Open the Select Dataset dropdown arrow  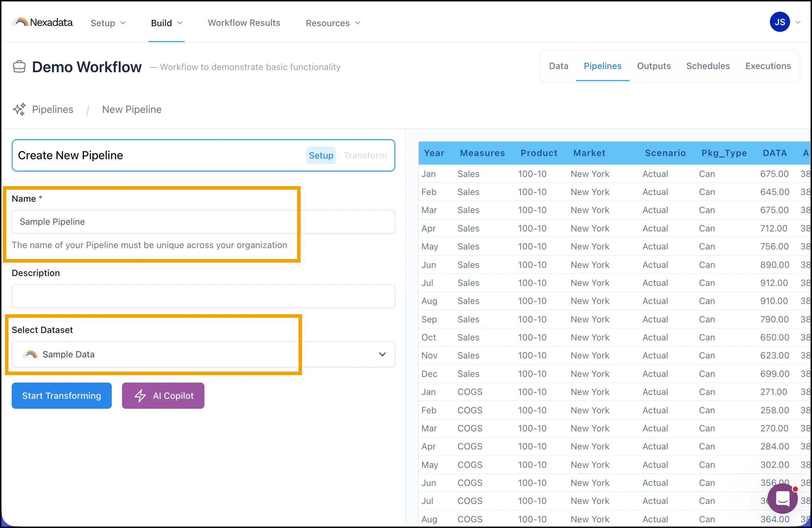pos(382,354)
